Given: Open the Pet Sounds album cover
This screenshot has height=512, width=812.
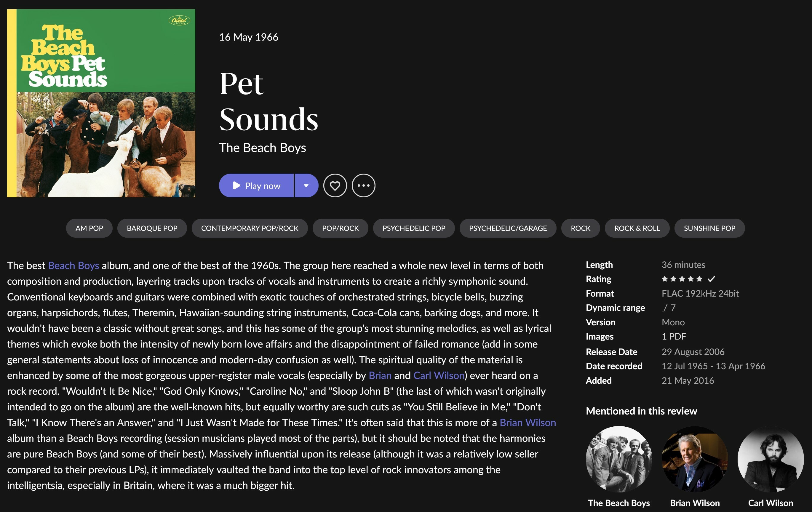Looking at the screenshot, I should [x=101, y=103].
